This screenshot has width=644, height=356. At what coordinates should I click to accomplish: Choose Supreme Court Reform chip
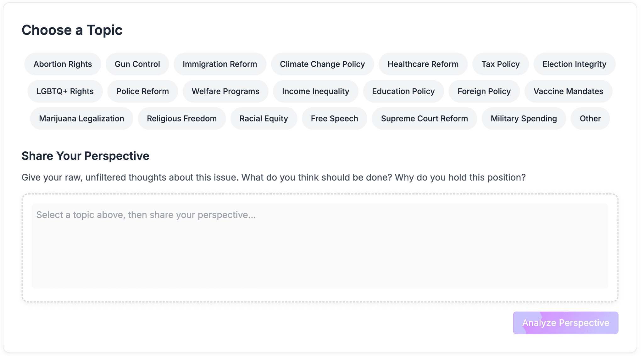click(x=424, y=118)
